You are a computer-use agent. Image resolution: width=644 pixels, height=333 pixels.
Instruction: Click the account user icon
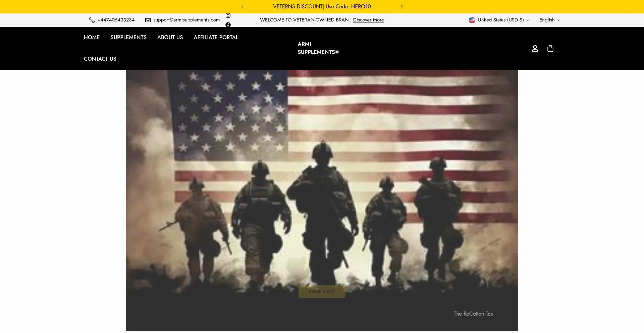[535, 48]
